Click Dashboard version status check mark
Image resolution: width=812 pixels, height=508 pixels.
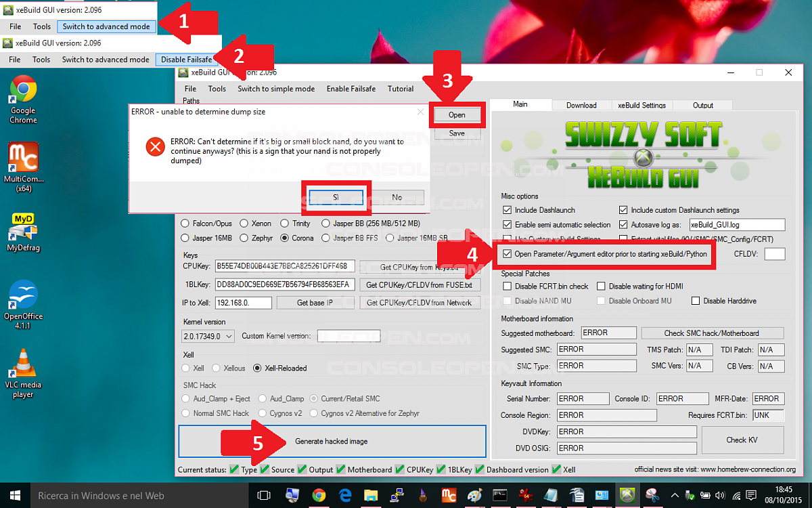coord(480,469)
